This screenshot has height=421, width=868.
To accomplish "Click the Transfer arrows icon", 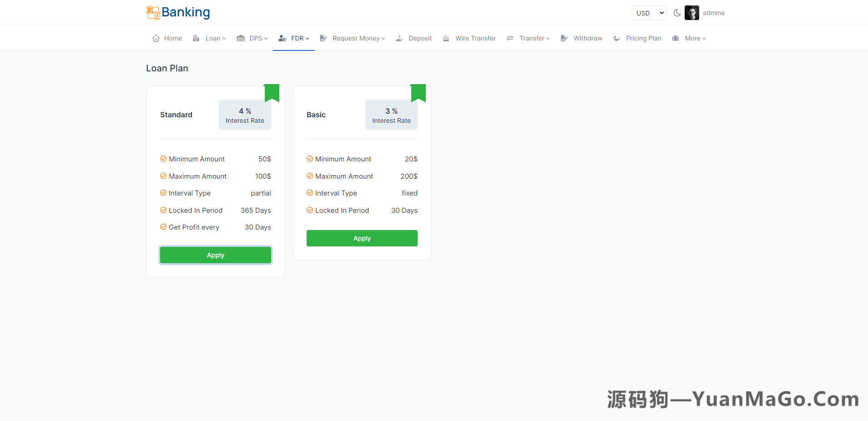I will click(x=510, y=38).
